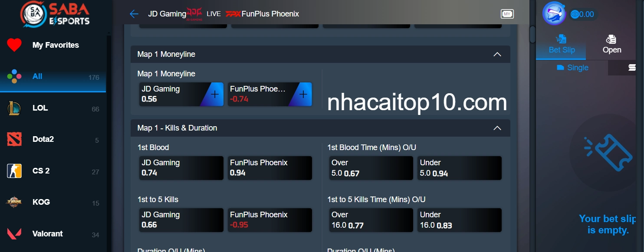View the coin balance 0.00

(582, 14)
